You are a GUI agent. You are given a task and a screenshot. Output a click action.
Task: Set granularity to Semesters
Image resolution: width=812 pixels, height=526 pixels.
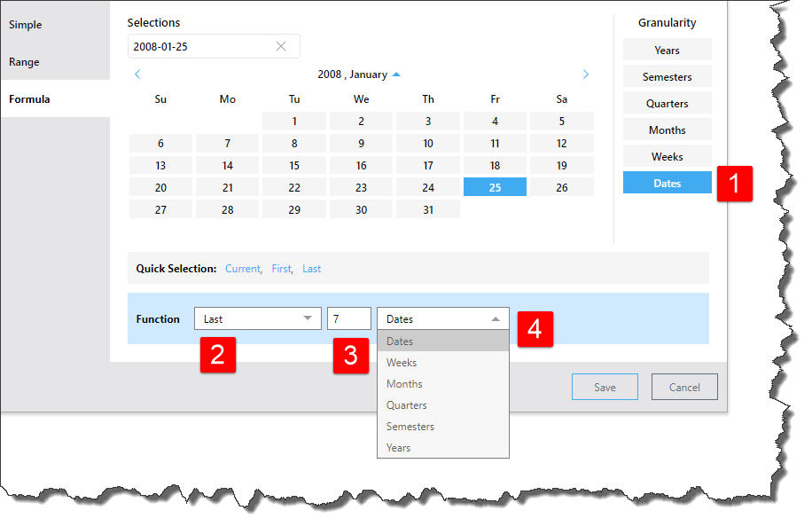tap(667, 76)
